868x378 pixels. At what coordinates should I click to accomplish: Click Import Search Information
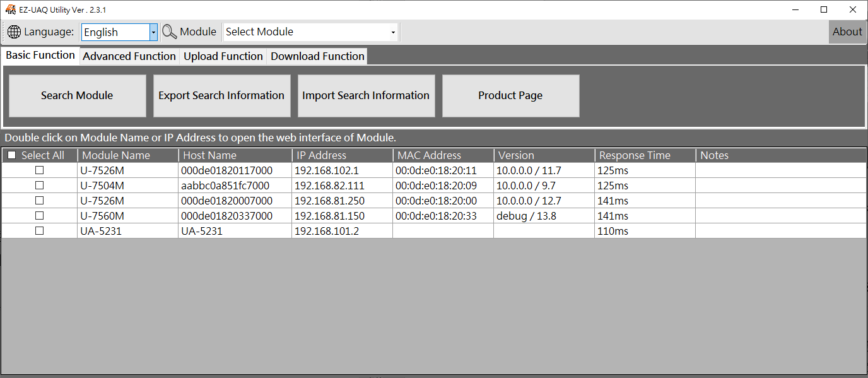(x=366, y=95)
